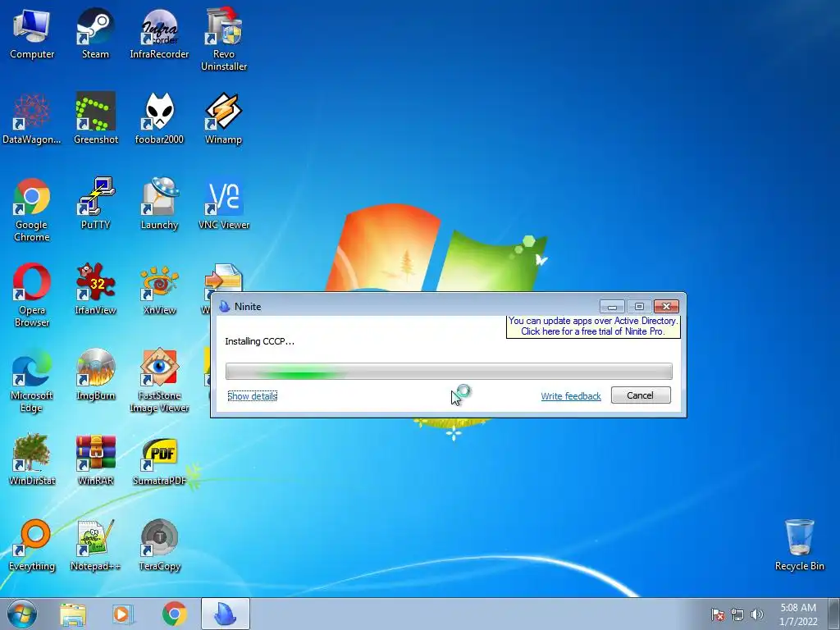Select the Greenshot desktop icon
This screenshot has width=840, height=630.
pyautogui.click(x=95, y=118)
